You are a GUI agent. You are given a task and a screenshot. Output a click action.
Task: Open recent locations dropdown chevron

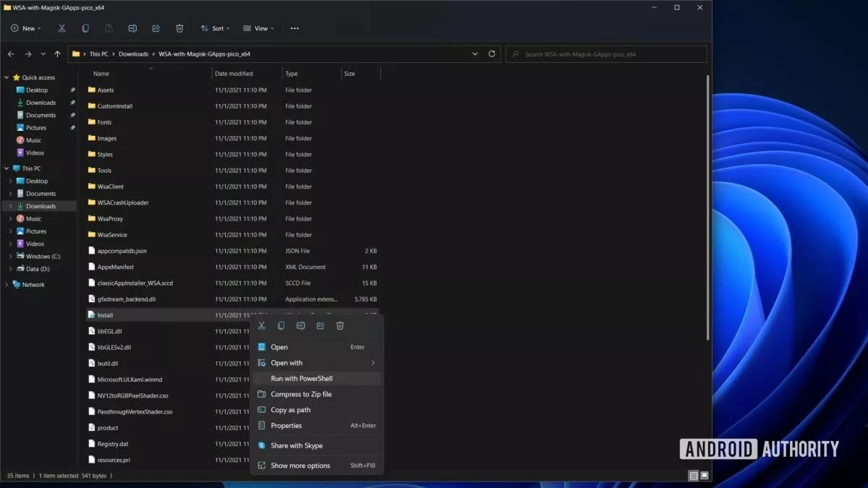pos(43,53)
